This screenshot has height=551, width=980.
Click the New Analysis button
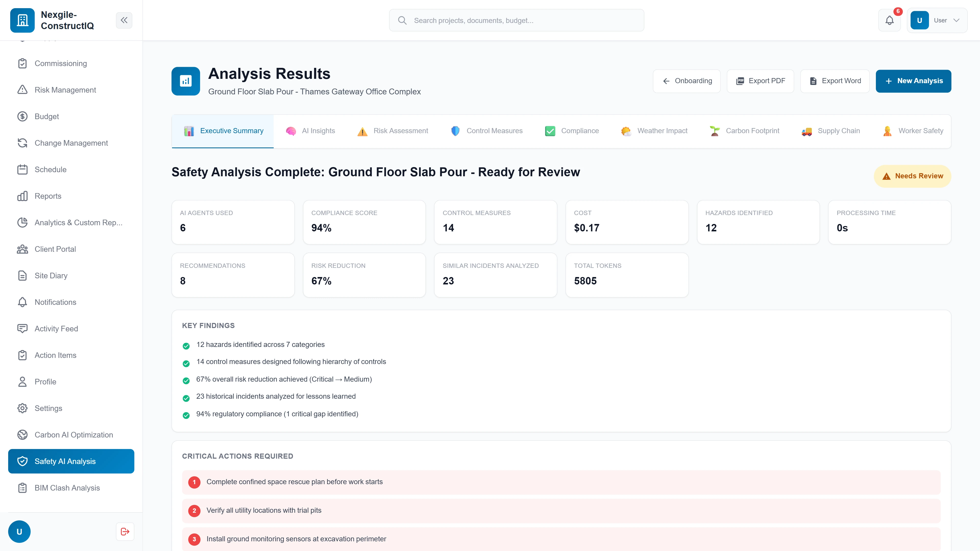click(x=913, y=81)
